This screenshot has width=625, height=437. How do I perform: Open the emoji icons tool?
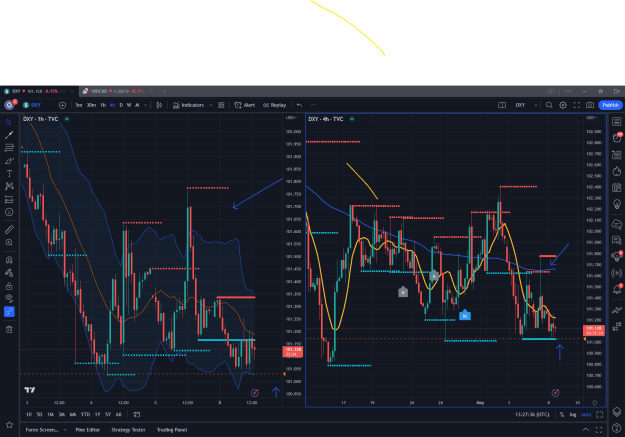(9, 212)
